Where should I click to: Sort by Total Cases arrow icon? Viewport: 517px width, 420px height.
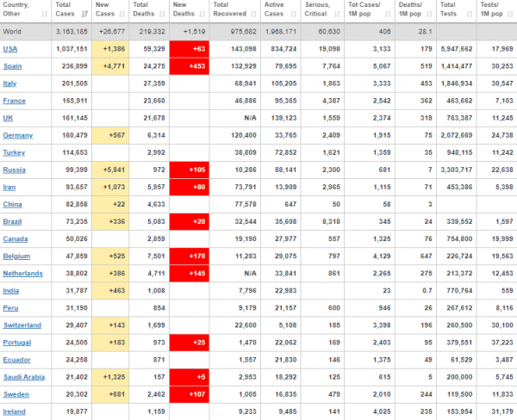pos(84,14)
